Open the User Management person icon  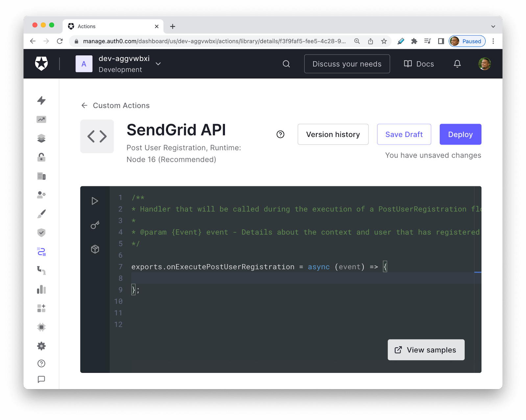pyautogui.click(x=41, y=195)
